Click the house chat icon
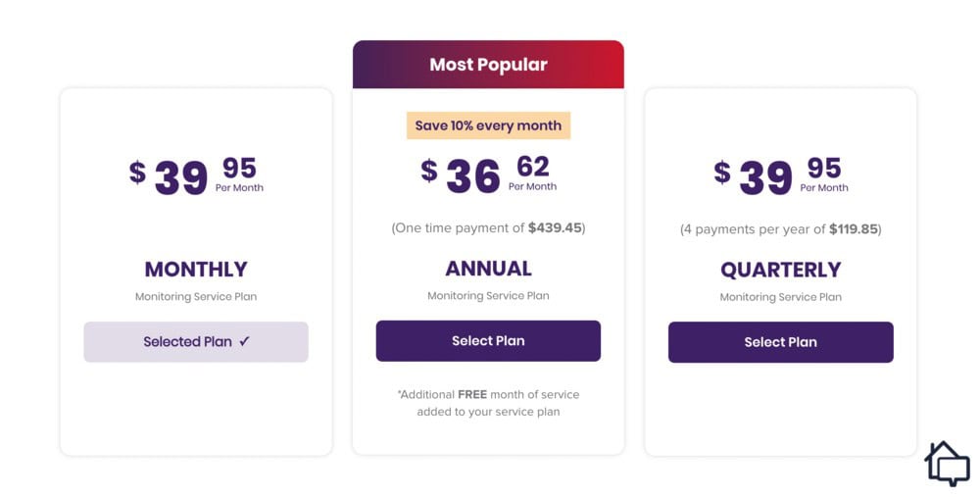Viewport: 980px width, 497px height. point(947,463)
